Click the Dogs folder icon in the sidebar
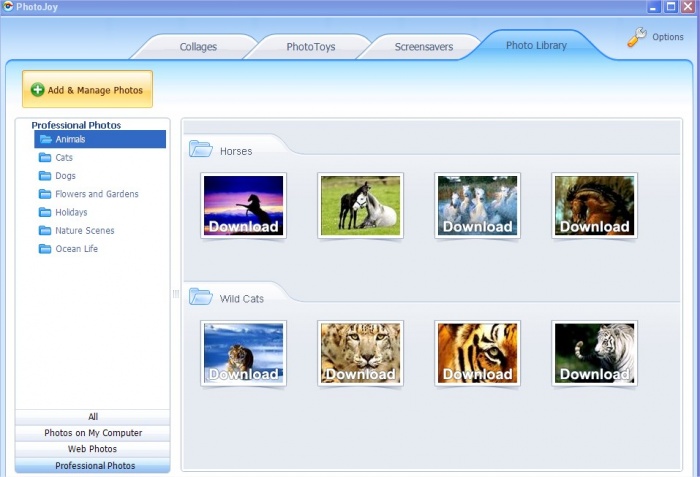 45,176
